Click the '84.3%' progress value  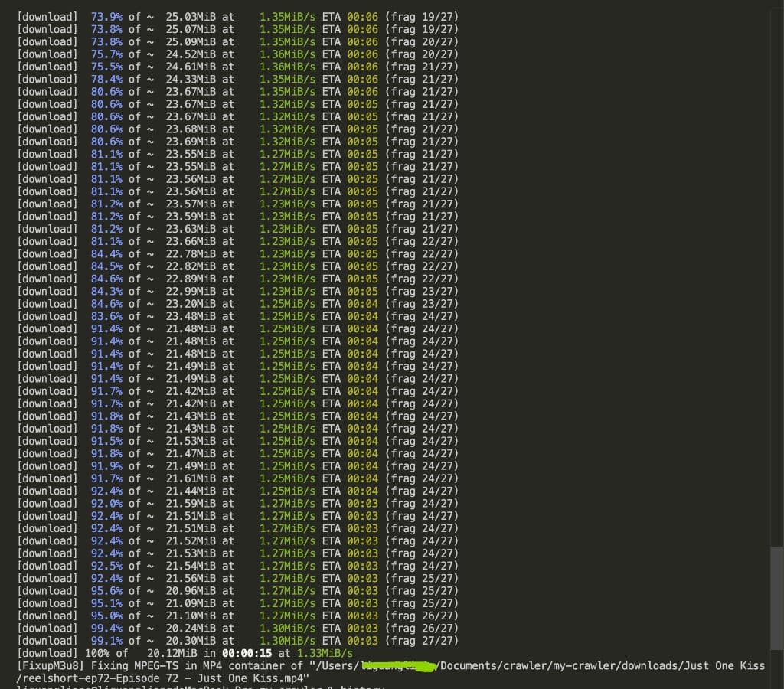tap(106, 292)
